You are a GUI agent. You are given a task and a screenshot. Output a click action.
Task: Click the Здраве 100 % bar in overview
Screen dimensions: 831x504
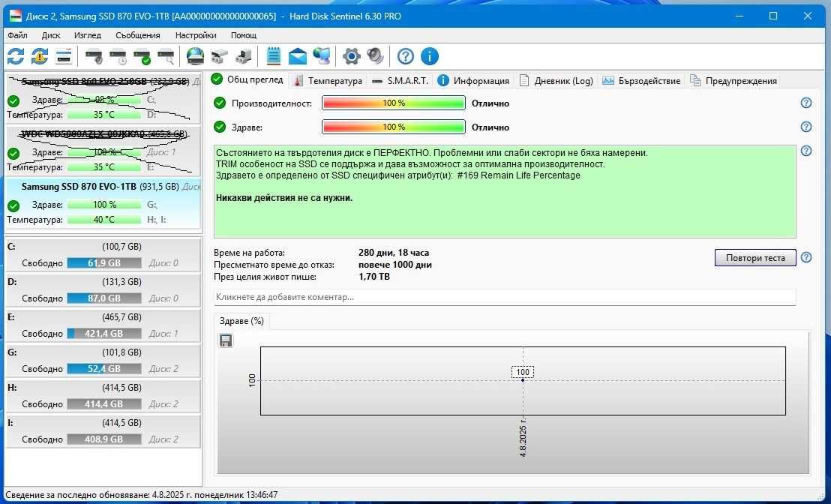coord(394,127)
